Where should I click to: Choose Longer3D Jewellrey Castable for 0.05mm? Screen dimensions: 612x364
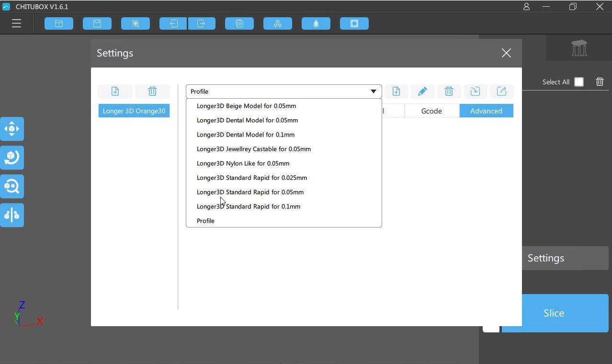[x=283, y=149]
